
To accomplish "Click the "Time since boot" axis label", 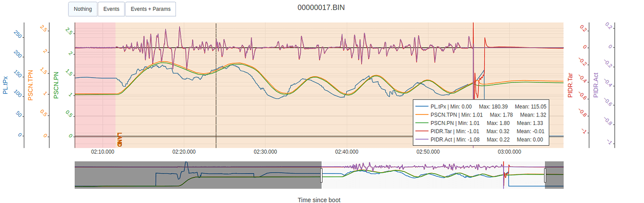I will [x=319, y=200].
